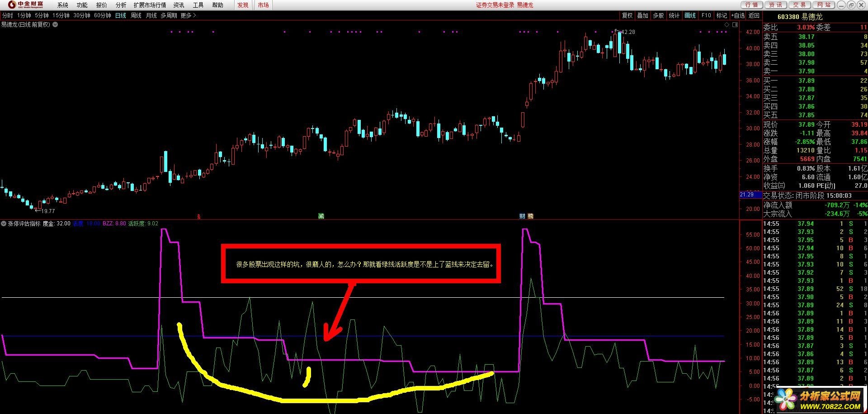Toggle the side panel layout icon

pyautogui.click(x=735, y=25)
